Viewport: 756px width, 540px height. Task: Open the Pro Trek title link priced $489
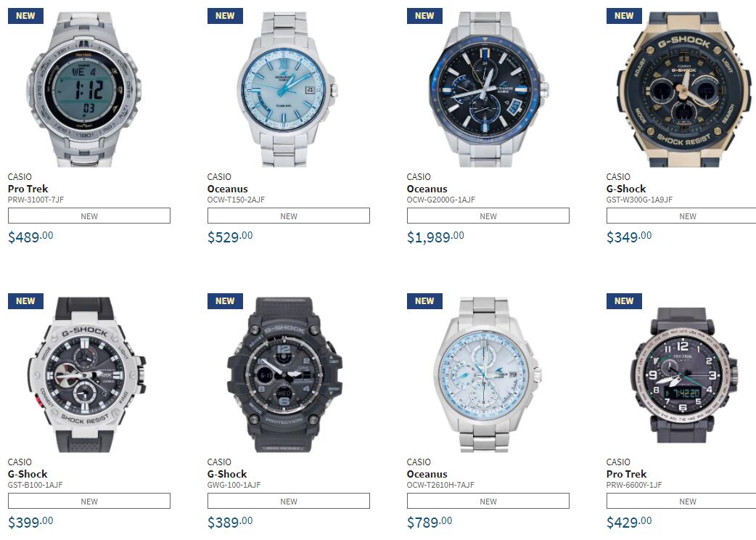(28, 189)
